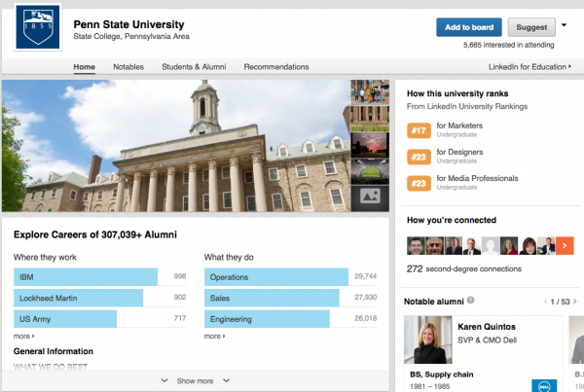Switch to the Notables tab

128,67
